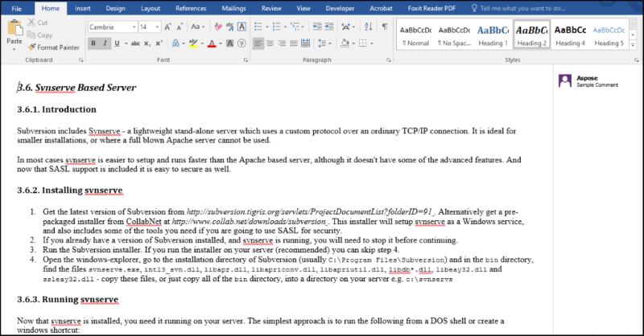Toggle show/hide paragraph marks
The width and height of the screenshot is (644, 336).
tap(384, 27)
